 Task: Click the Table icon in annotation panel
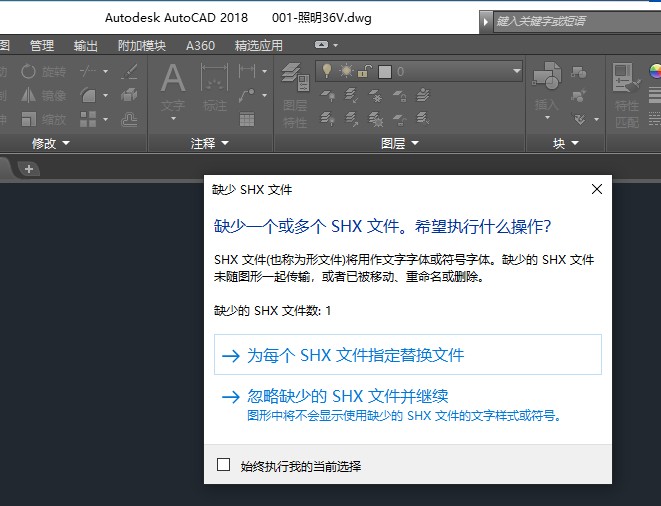point(248,118)
